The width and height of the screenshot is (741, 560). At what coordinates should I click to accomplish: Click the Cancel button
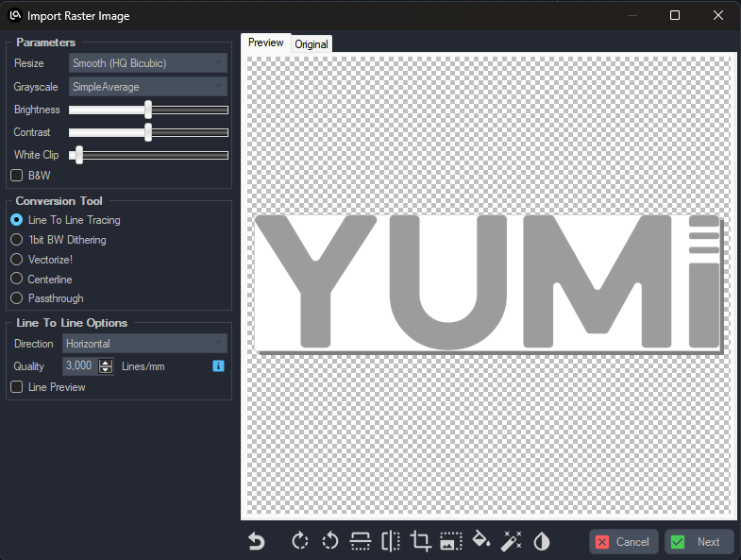click(x=623, y=541)
